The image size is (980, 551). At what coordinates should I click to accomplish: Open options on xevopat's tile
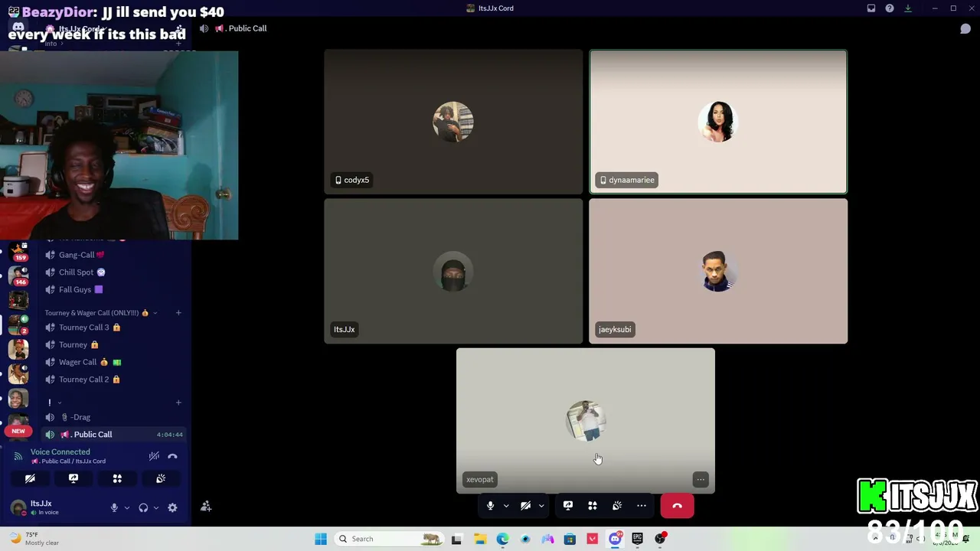pyautogui.click(x=701, y=480)
